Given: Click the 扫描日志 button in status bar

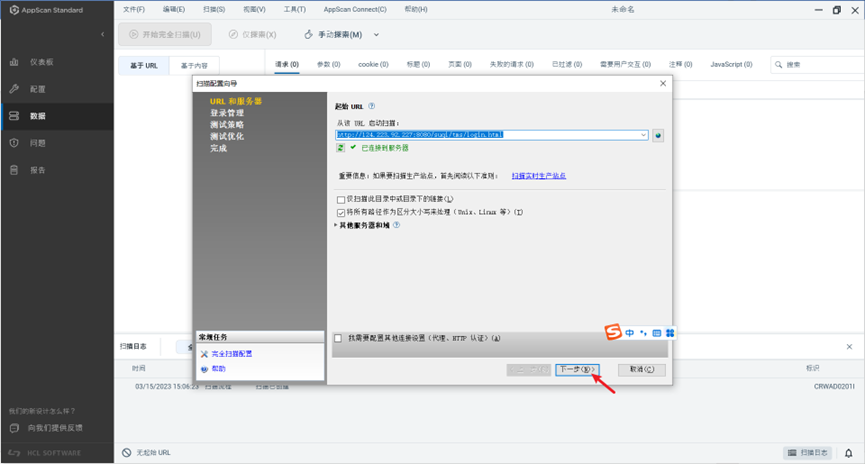Looking at the screenshot, I should pyautogui.click(x=808, y=453).
